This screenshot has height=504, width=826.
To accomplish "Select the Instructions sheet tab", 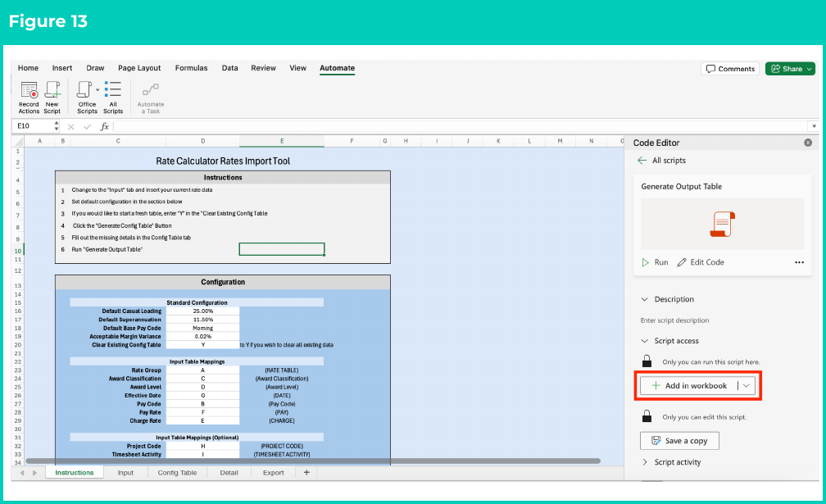I will click(x=75, y=472).
